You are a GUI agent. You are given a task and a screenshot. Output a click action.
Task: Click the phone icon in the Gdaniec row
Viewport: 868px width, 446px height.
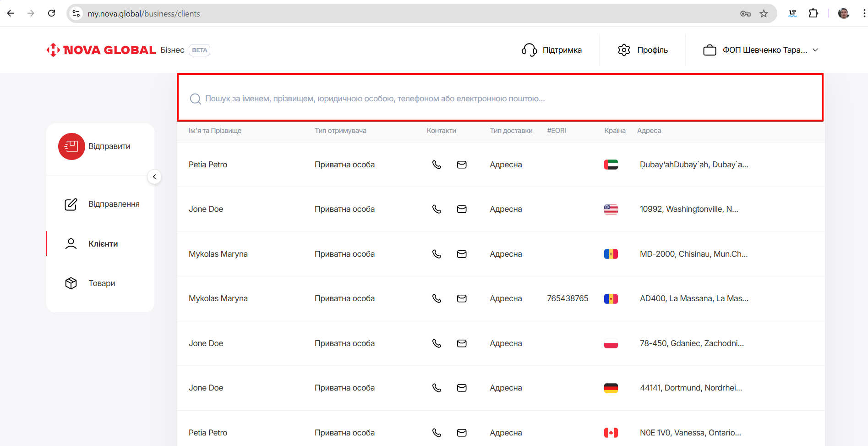click(437, 343)
